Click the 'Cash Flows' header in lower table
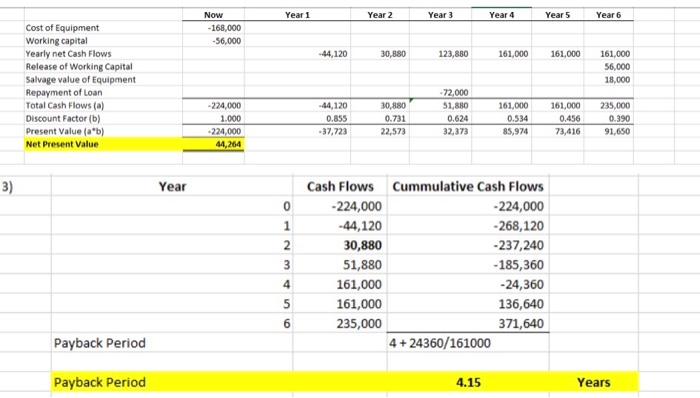Screen dimensions: 700x398 tap(340, 187)
